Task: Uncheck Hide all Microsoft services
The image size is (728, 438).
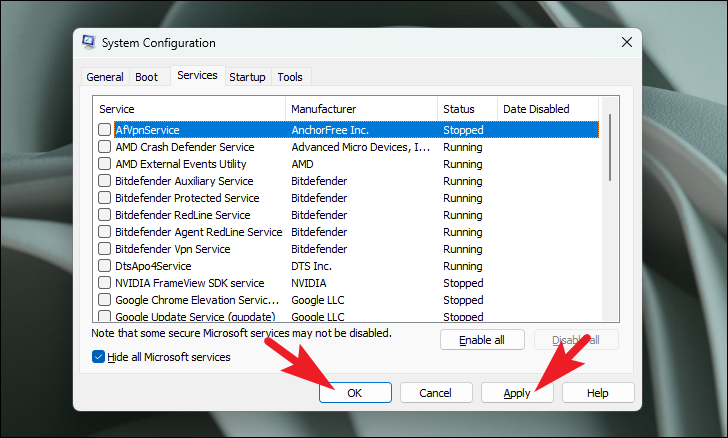Action: click(98, 357)
